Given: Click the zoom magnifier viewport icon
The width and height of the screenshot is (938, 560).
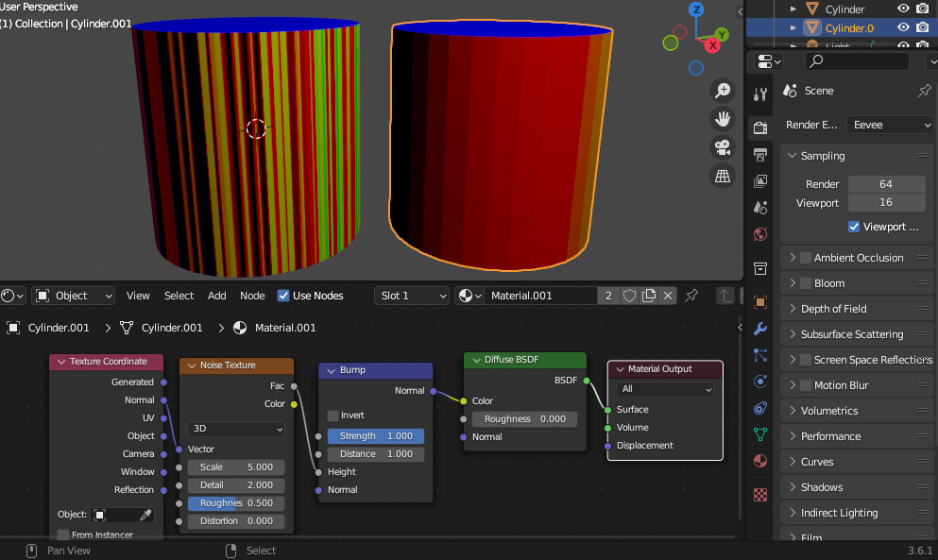Looking at the screenshot, I should (723, 91).
